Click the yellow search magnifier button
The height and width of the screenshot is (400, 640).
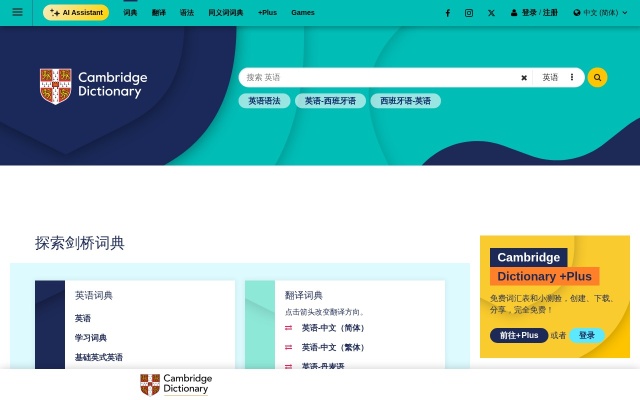pos(597,77)
